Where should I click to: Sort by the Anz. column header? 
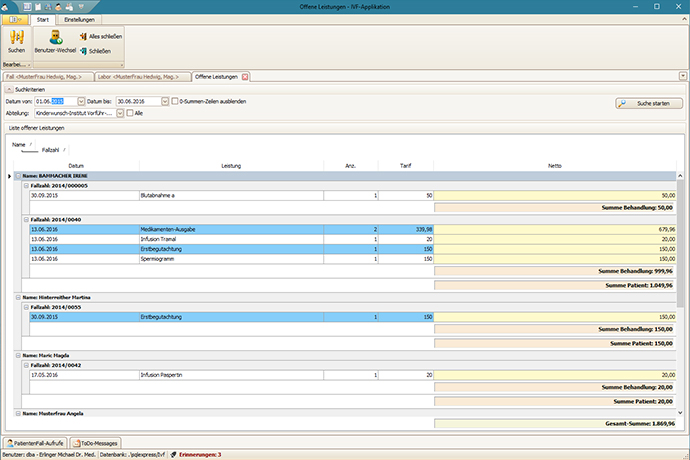[x=351, y=166]
